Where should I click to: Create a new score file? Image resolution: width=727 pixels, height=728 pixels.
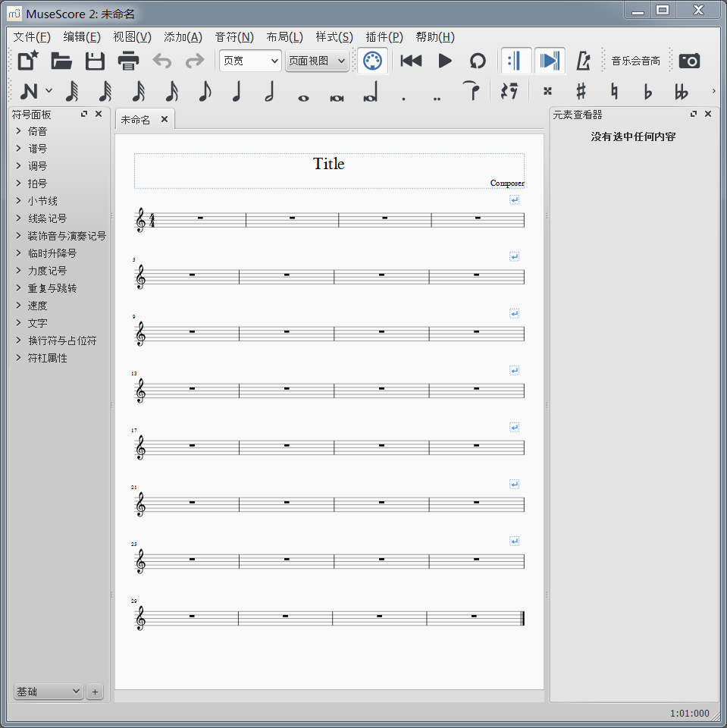[x=28, y=61]
